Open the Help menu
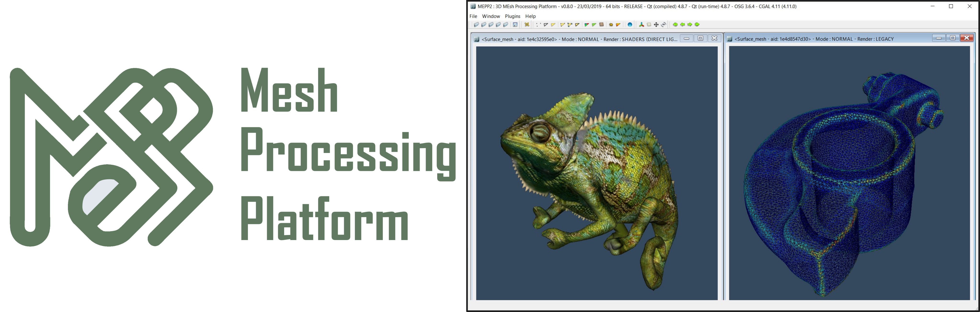Screen dimensions: 980x312 (530, 16)
